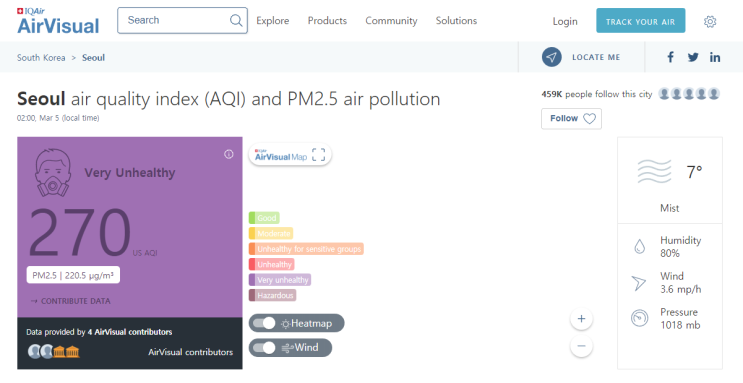Share on LinkedIn icon
This screenshot has height=383, width=743.
tap(715, 57)
